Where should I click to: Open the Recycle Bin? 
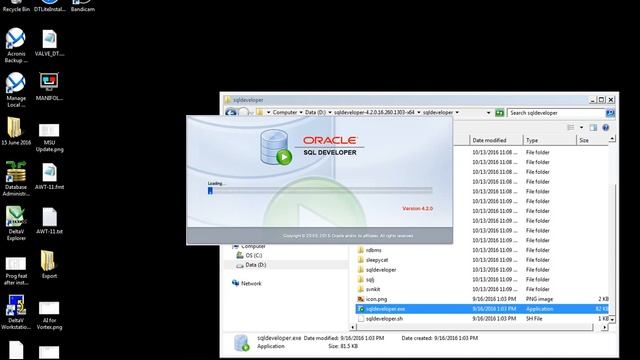(16, 6)
